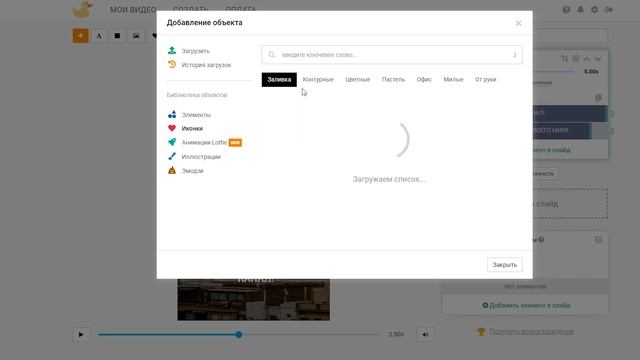
Task: Close the Добавление объекта dialog with X
Action: [x=518, y=23]
